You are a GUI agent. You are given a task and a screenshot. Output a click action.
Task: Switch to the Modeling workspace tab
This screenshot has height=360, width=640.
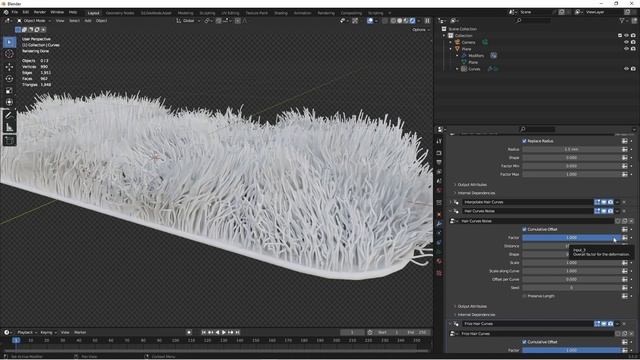pyautogui.click(x=185, y=13)
